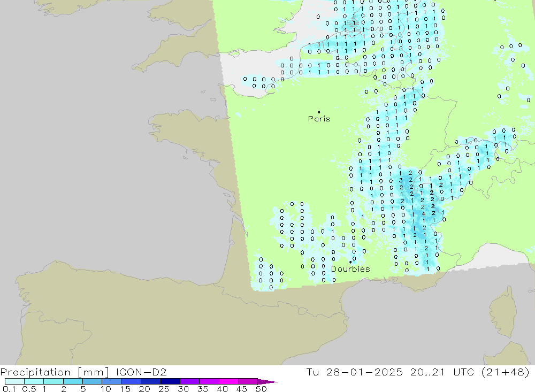Select the 2–5 mm legend color swatch
The image size is (535, 392).
click(x=73, y=381)
